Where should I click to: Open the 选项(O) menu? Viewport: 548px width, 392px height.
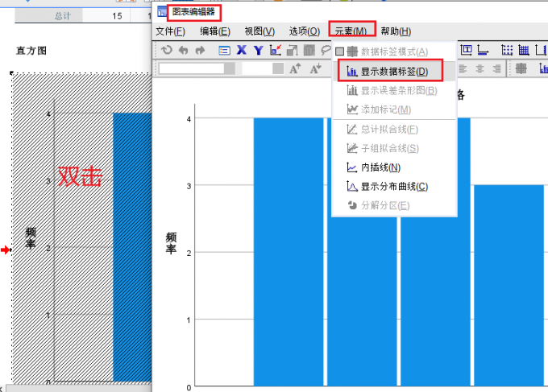(x=305, y=31)
